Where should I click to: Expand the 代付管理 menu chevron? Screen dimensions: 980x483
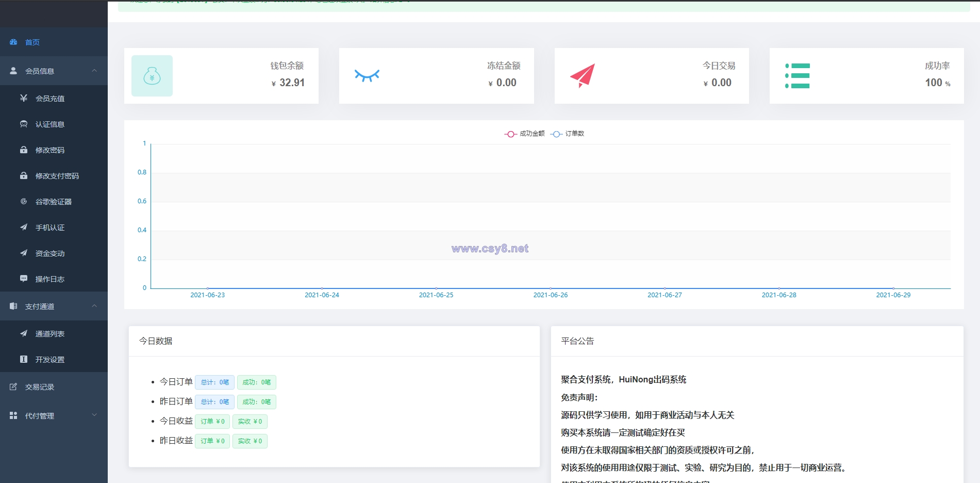tap(94, 415)
